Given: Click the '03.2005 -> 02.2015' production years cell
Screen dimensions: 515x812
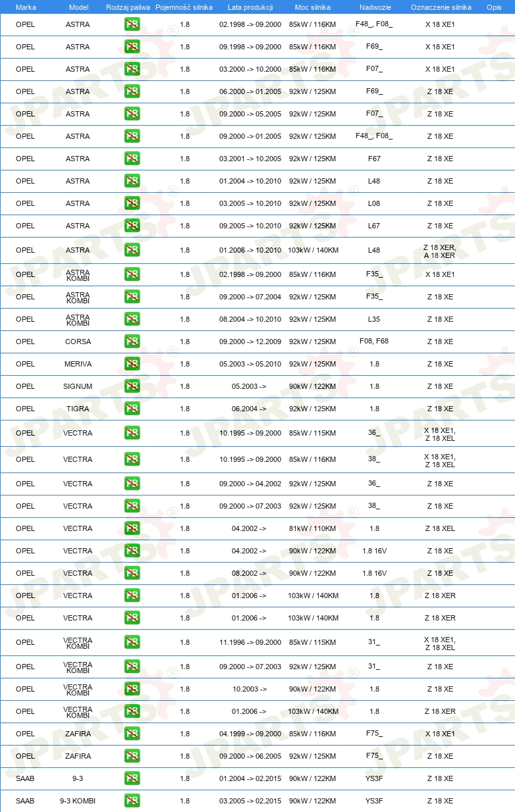Looking at the screenshot, I should [x=250, y=801].
